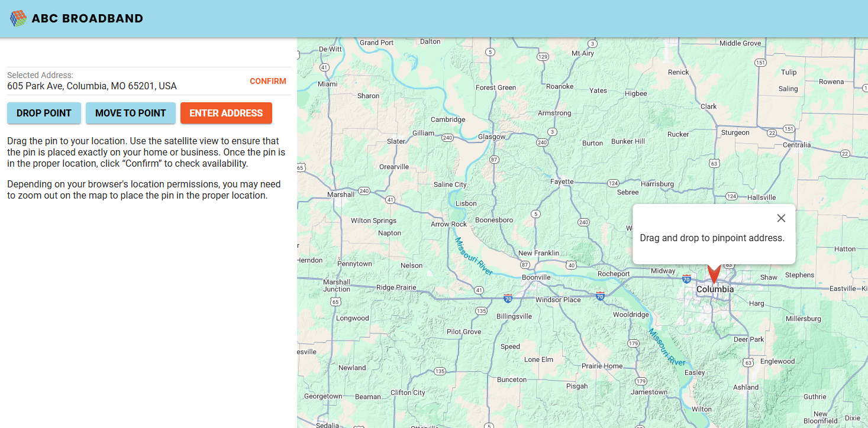This screenshot has height=428, width=868.
Task: Click the selected address 605 Park Ave text
Action: tap(92, 86)
